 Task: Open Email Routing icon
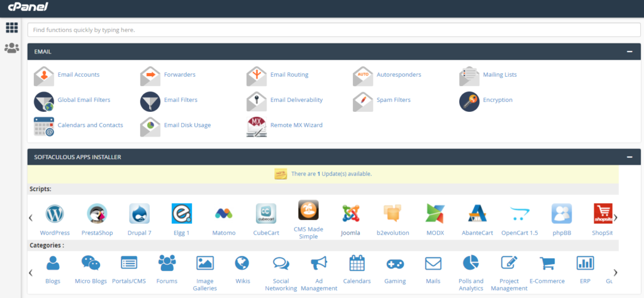click(257, 76)
